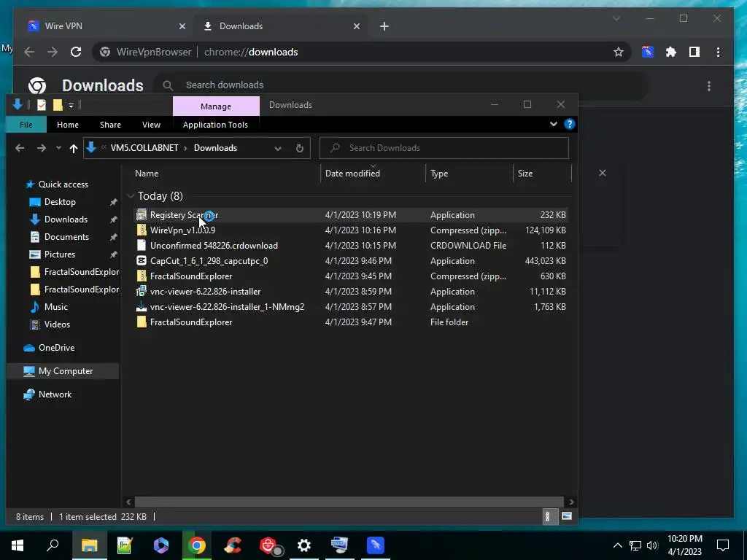Open the Chrome extensions puzzle icon
747x560 pixels.
(671, 52)
